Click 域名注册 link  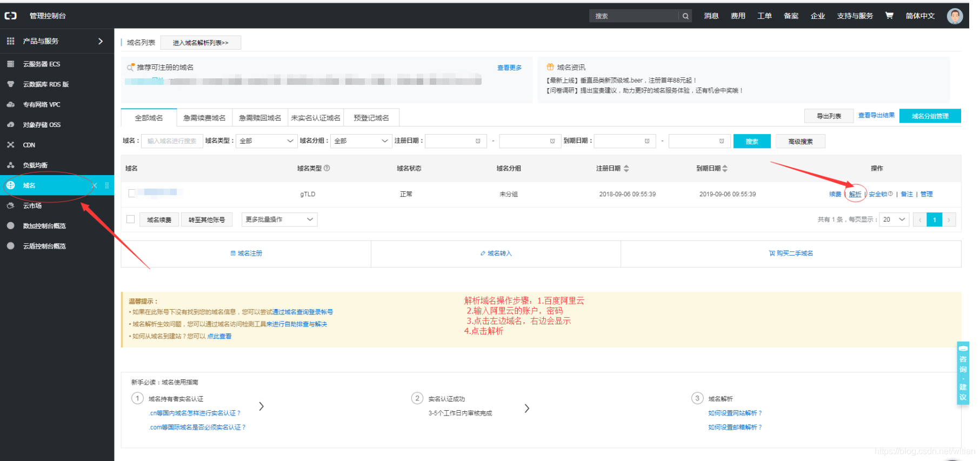coord(246,253)
